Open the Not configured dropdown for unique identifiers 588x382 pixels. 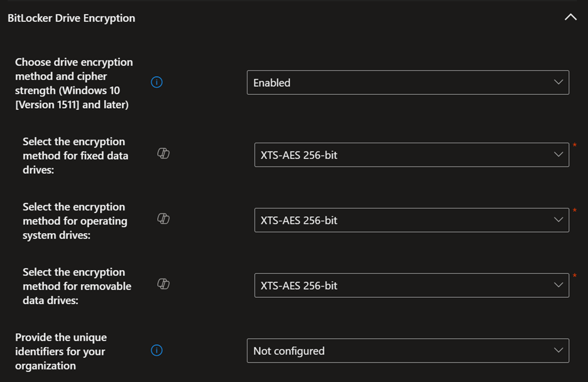pyautogui.click(x=408, y=351)
